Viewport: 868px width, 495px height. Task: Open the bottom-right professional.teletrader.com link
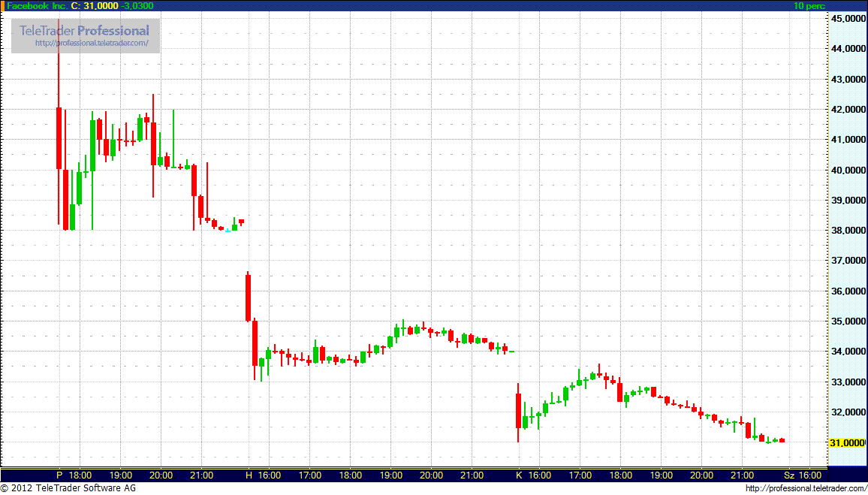tap(806, 488)
